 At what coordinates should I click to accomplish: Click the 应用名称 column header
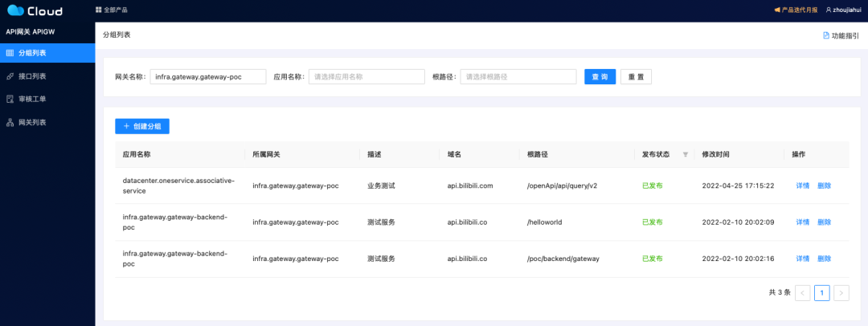click(136, 154)
